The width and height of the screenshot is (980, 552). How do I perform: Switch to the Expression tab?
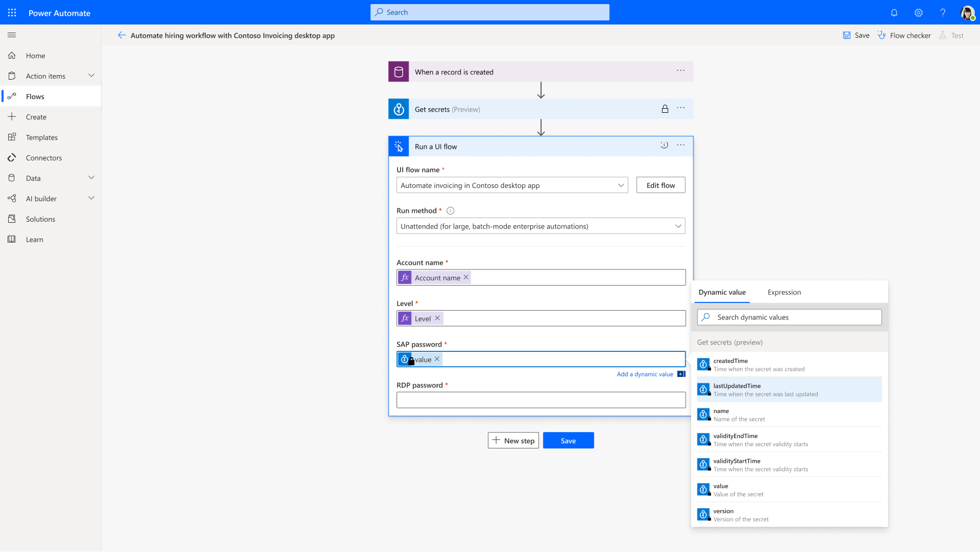pos(784,292)
